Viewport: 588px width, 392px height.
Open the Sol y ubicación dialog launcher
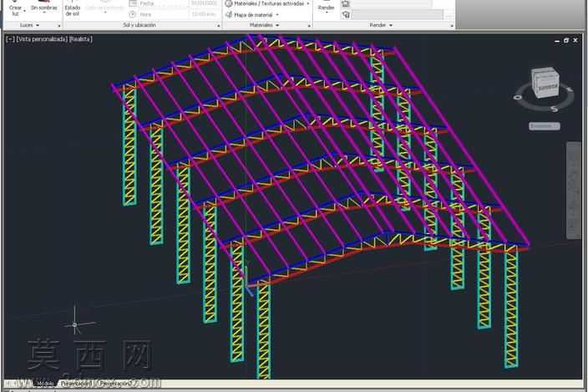coord(219,26)
